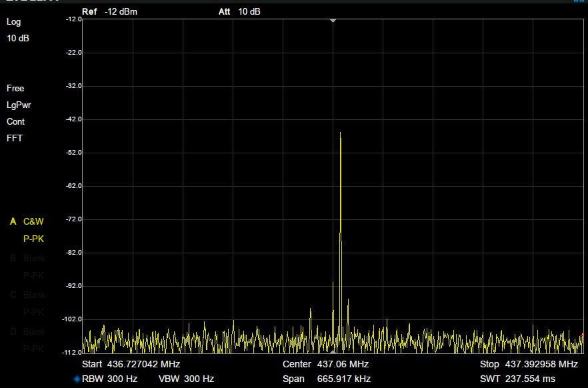
Task: Click the FFT sweep type label
Action: point(14,138)
